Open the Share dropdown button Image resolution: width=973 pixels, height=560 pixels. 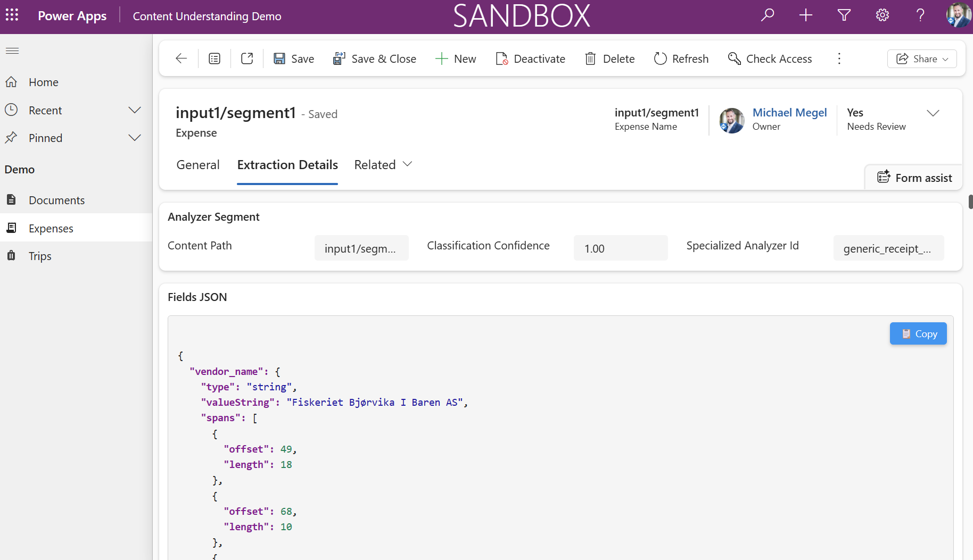(922, 58)
